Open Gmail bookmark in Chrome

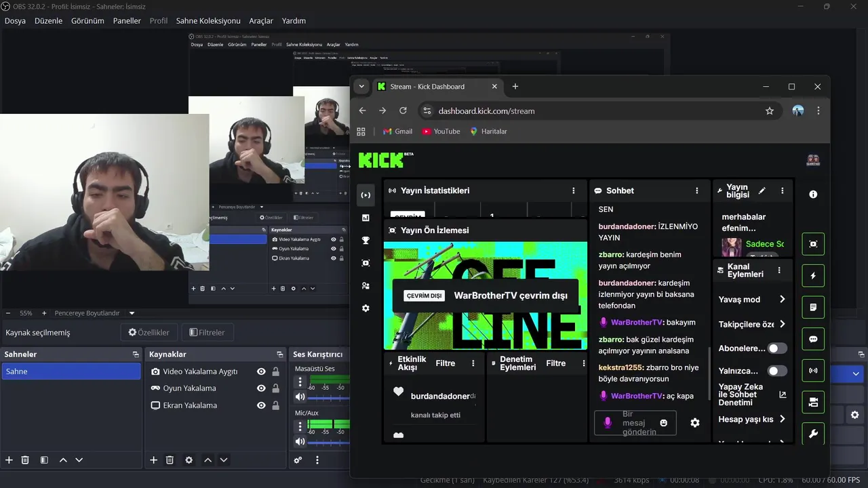pyautogui.click(x=397, y=131)
